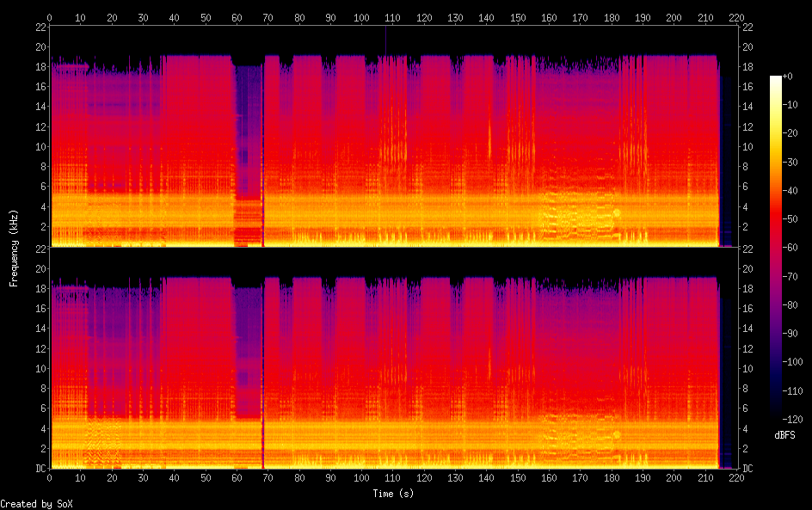Click the left 10 kHz label of the upper channel

point(40,147)
